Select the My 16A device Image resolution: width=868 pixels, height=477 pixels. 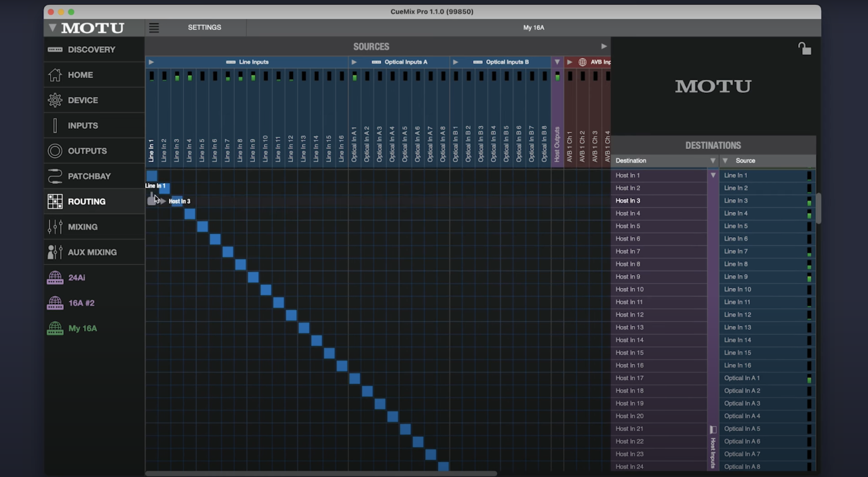[82, 329]
